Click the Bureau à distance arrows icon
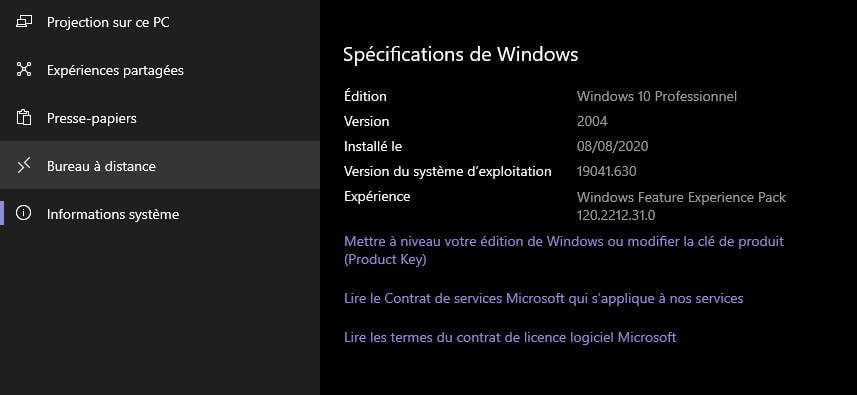Viewport: 857px width, 395px height. (24, 166)
